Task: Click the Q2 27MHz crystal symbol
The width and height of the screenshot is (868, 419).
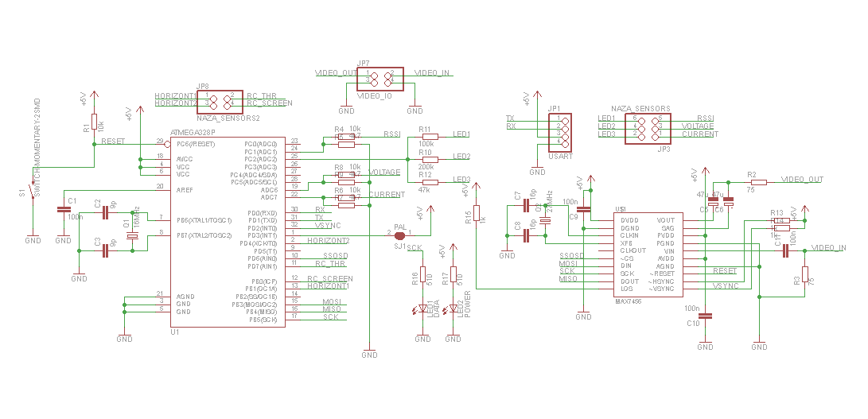Action: tap(546, 221)
